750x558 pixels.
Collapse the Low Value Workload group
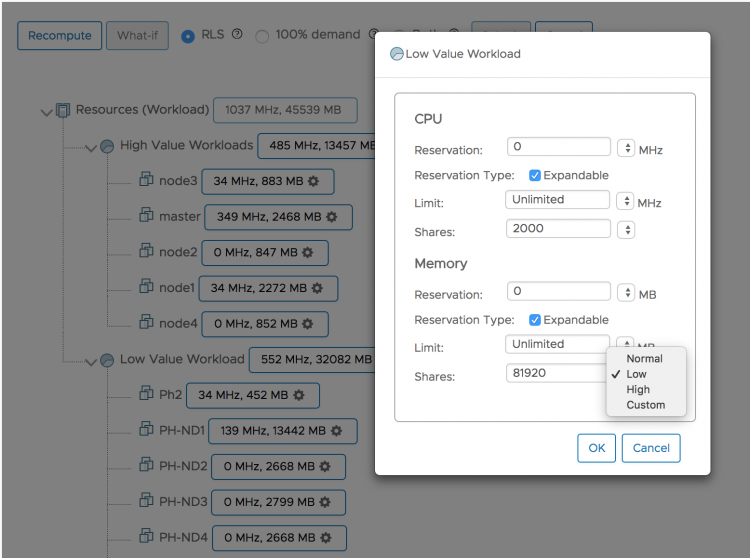coord(90,361)
